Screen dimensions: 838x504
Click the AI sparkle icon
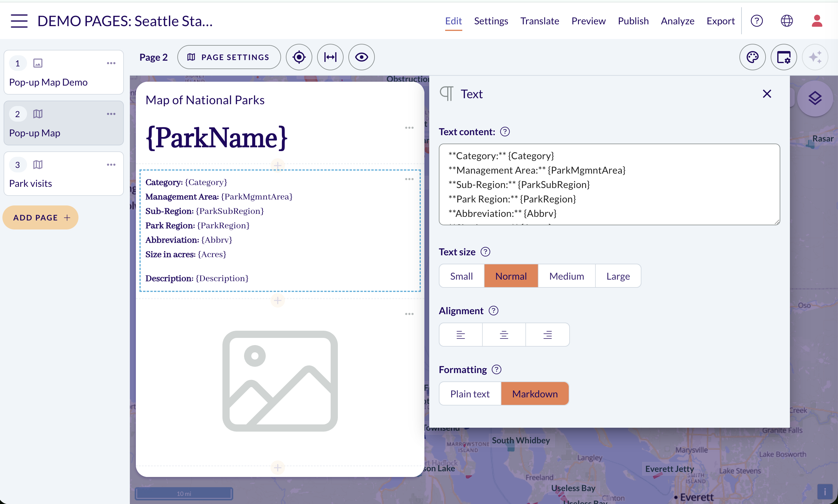click(x=815, y=57)
